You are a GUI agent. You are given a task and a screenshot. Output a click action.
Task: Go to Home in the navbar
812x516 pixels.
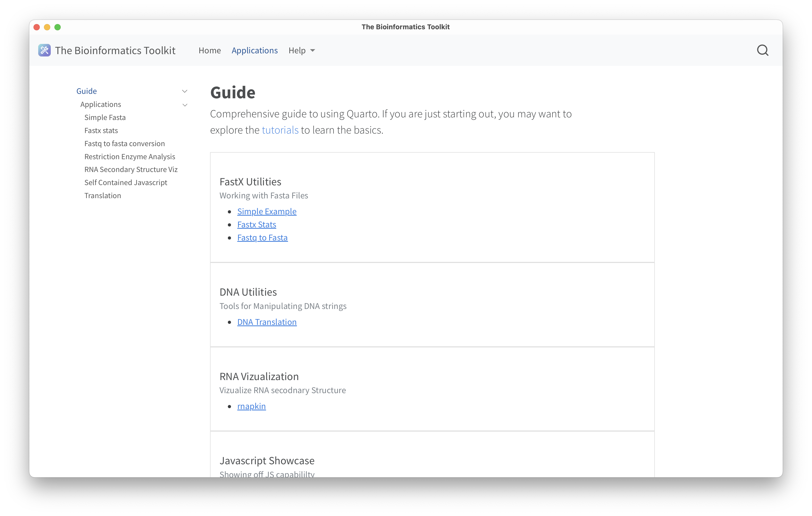tap(209, 50)
